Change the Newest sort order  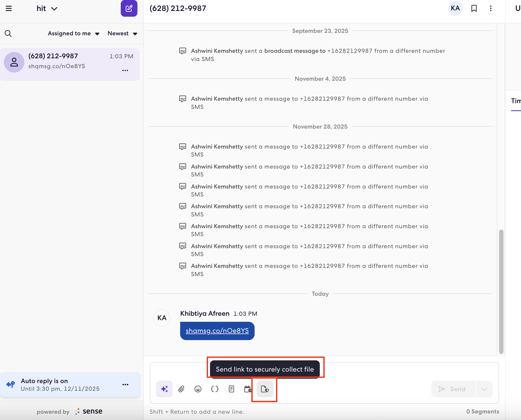[x=122, y=33]
